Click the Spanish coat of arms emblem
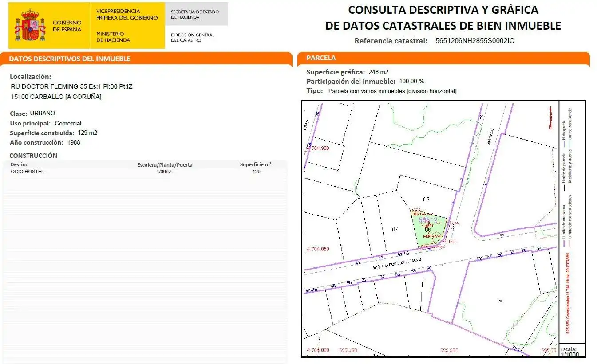The height and width of the screenshot is (364, 597). 30,25
